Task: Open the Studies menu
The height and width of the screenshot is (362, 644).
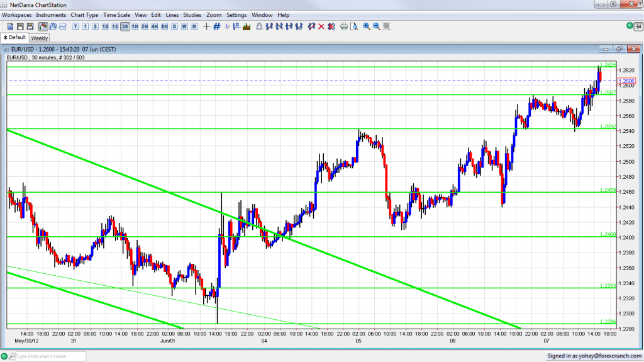Action: point(192,15)
